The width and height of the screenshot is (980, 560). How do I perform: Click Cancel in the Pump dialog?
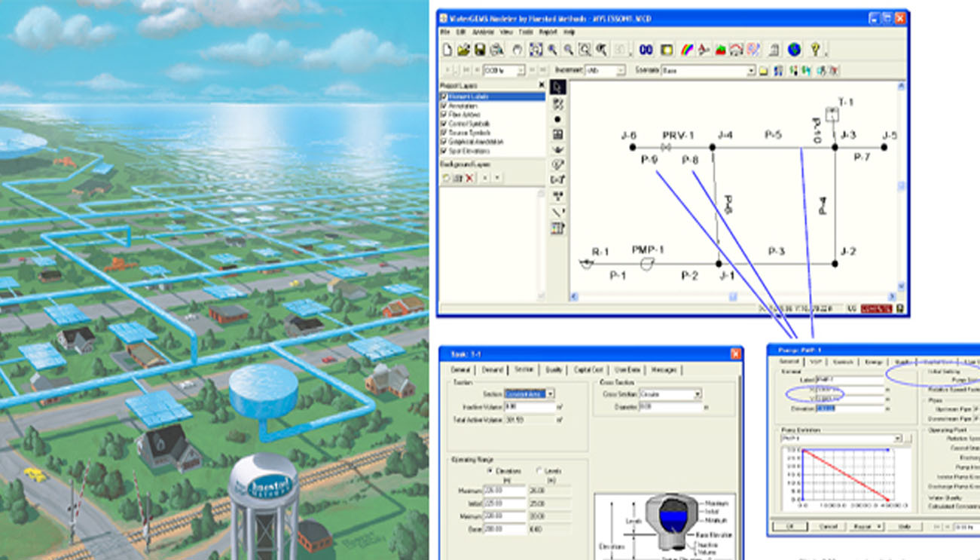(x=828, y=526)
